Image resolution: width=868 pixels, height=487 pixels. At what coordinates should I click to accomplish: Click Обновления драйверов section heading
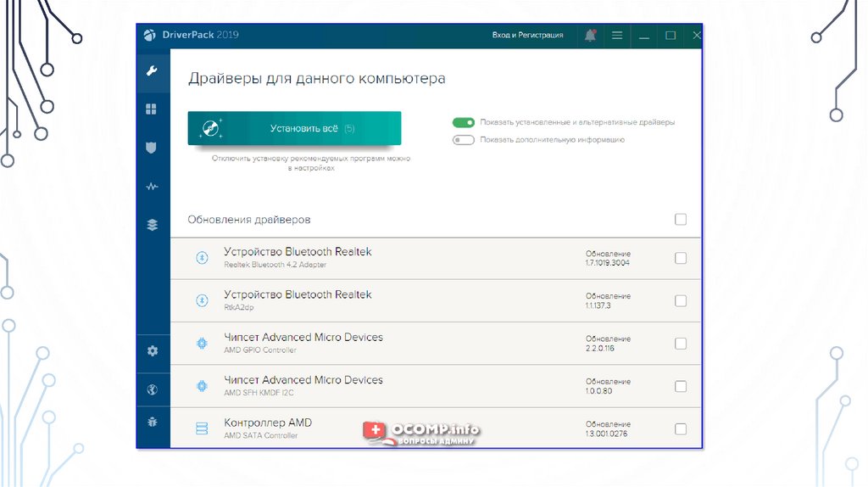pyautogui.click(x=249, y=220)
